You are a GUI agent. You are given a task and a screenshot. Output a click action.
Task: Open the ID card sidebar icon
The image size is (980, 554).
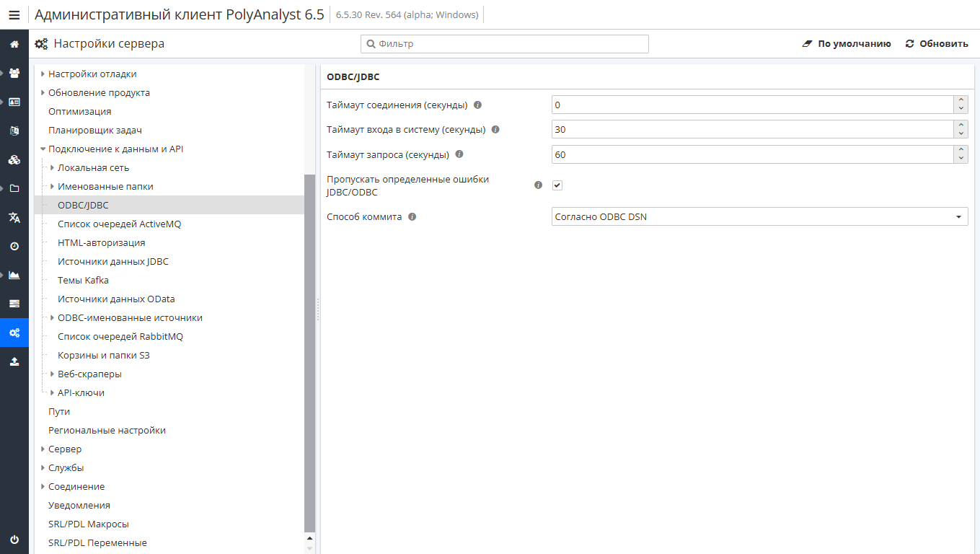point(14,102)
